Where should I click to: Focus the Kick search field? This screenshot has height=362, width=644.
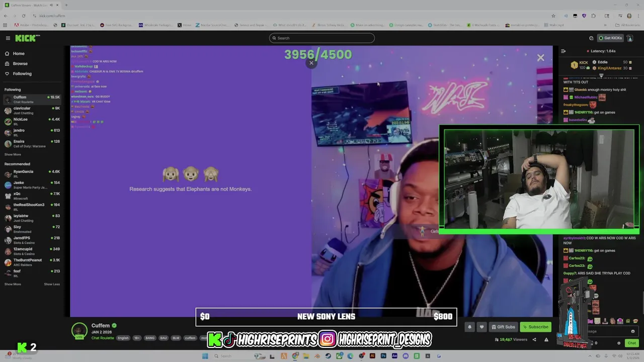coord(322,38)
